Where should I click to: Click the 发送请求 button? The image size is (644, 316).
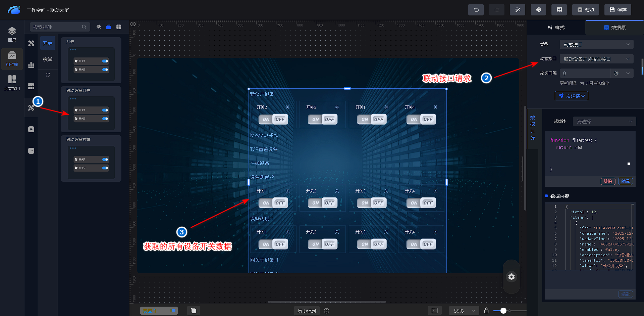[571, 96]
